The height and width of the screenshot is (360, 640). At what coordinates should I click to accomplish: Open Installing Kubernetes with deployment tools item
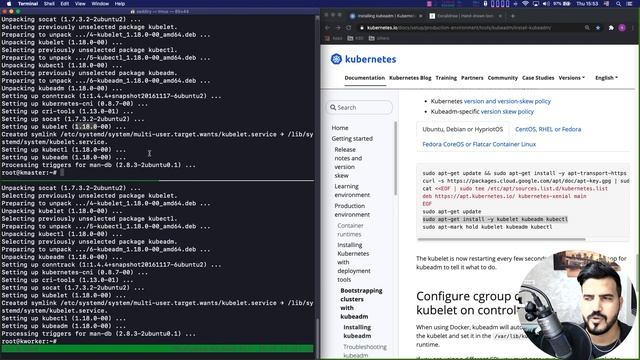[x=354, y=262]
